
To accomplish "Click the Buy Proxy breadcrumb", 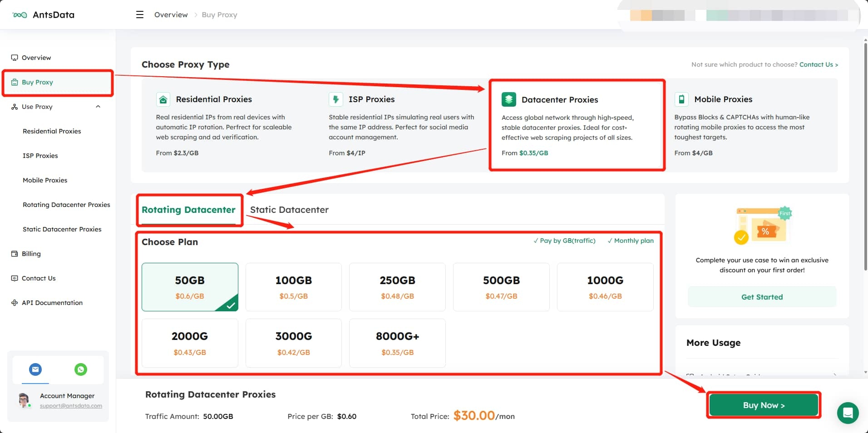I will point(219,15).
